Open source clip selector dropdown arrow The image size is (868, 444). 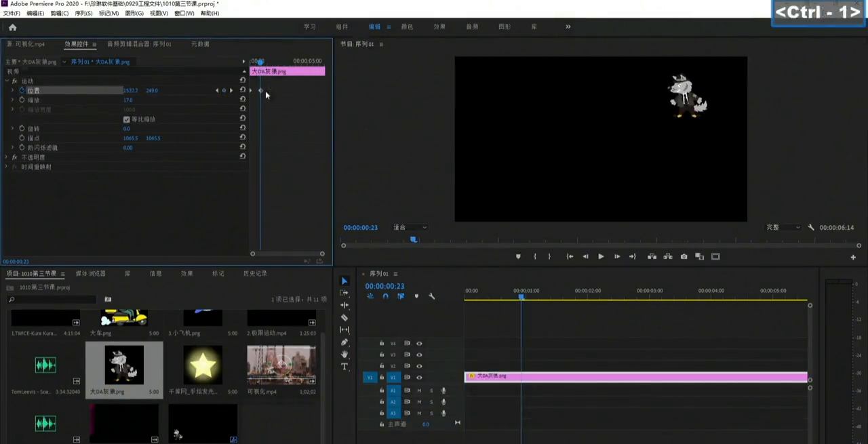point(64,62)
